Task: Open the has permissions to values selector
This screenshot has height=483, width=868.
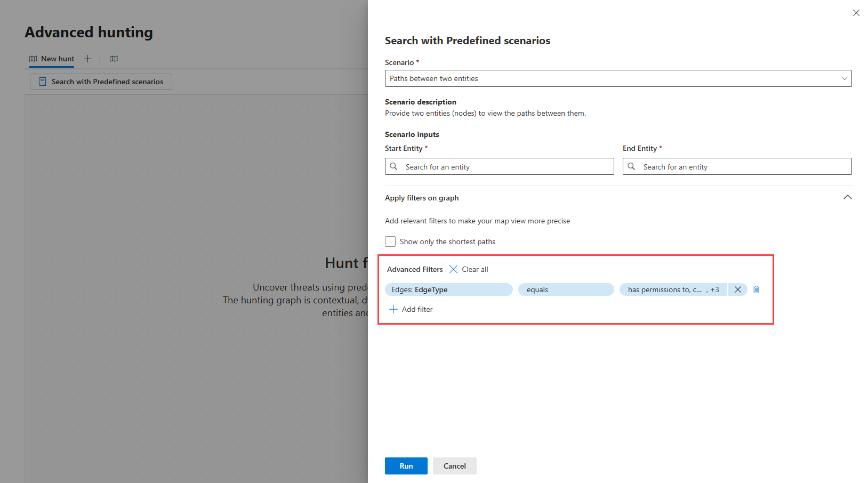Action: [x=672, y=289]
